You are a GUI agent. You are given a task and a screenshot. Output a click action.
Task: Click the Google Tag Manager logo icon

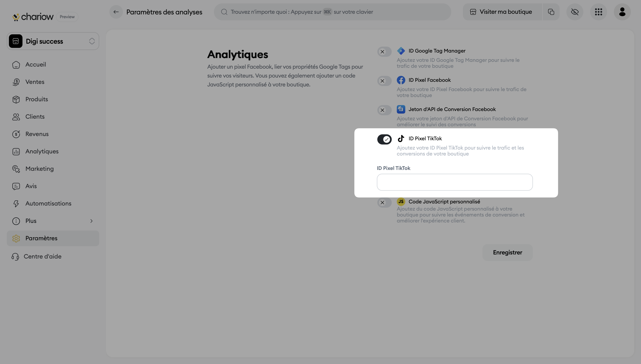click(x=401, y=51)
